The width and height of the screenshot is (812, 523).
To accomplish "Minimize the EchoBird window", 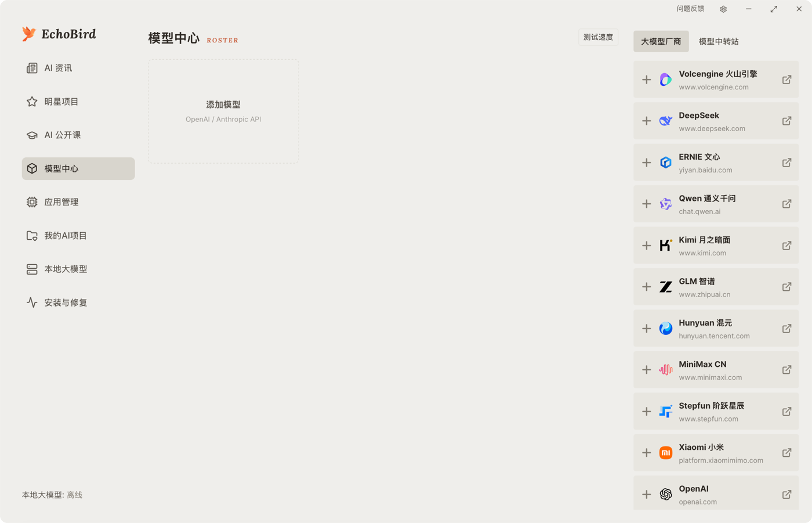I will point(749,9).
